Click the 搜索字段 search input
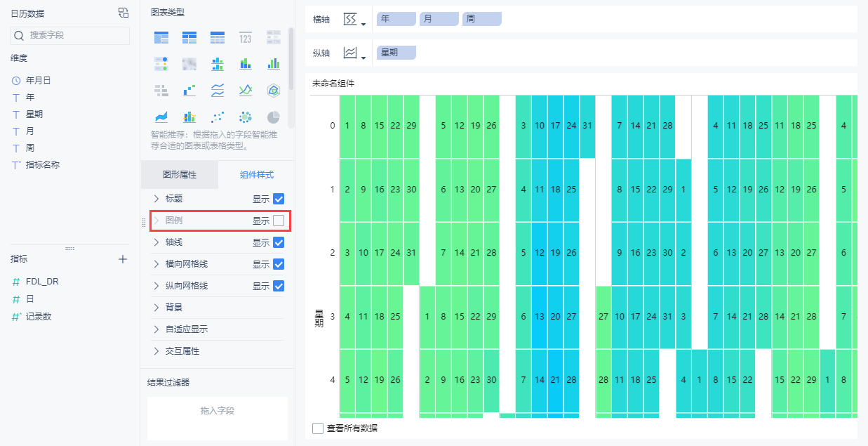Image resolution: width=868 pixels, height=446 pixels. [70, 35]
